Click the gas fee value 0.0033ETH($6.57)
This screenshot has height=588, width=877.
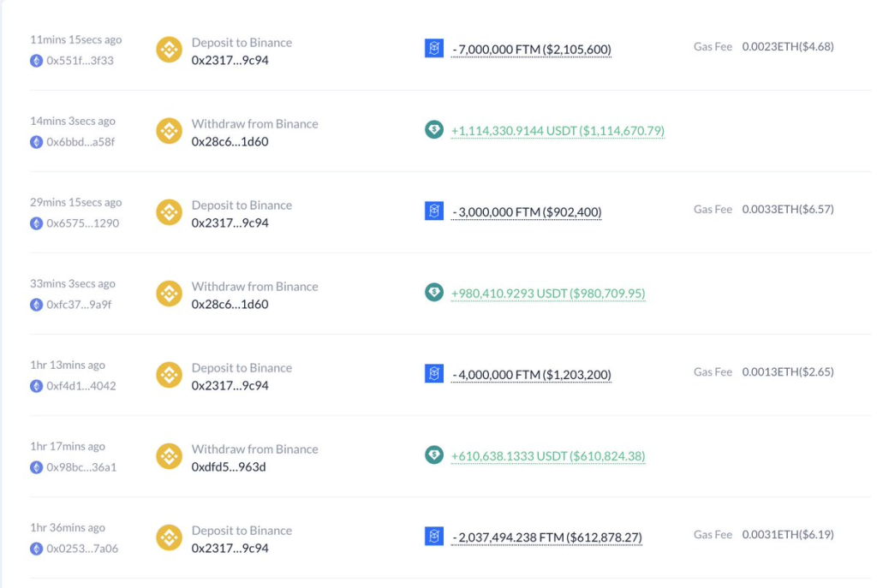788,209
